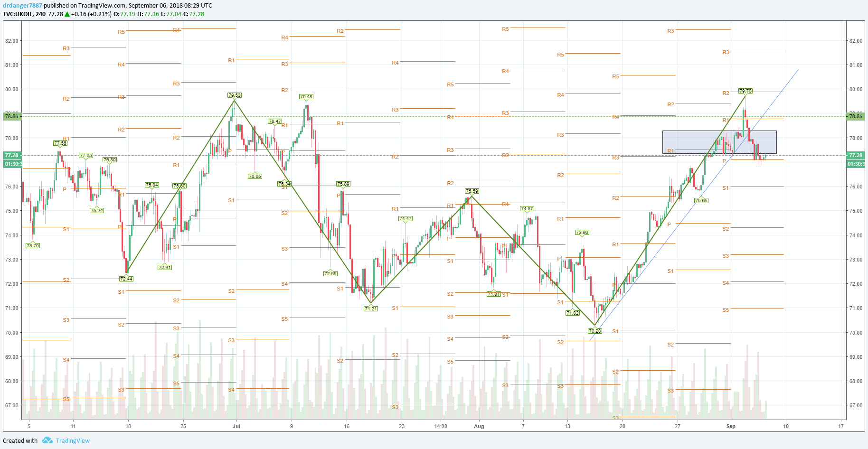Click the 79.48 high price label
Viewport: 868px width, 449px height.
click(x=306, y=97)
